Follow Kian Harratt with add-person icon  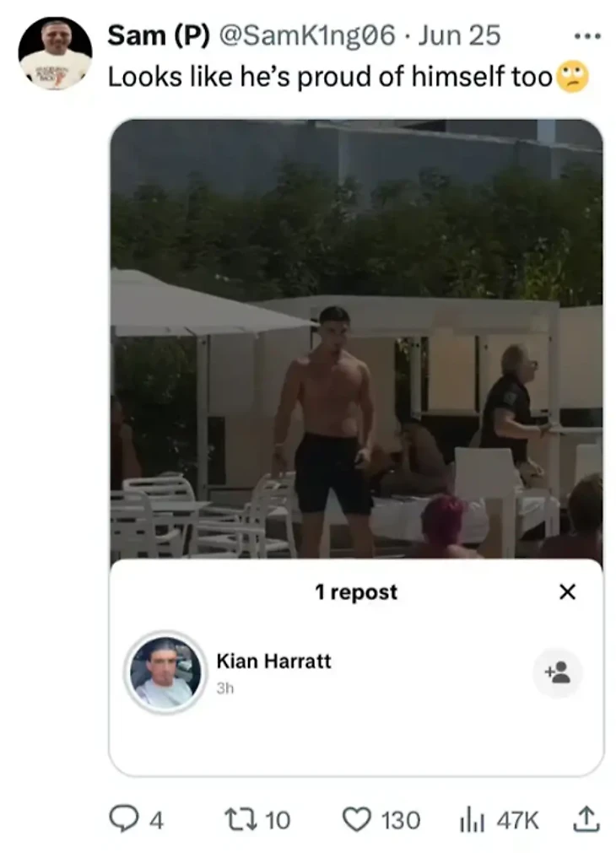coord(558,672)
